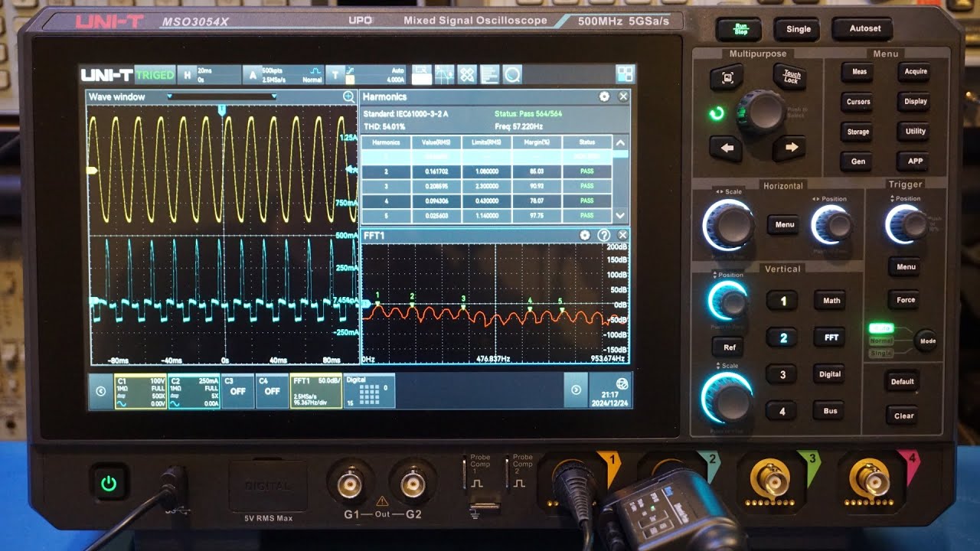Open the T trigger Auto 4.000A box

click(366, 74)
